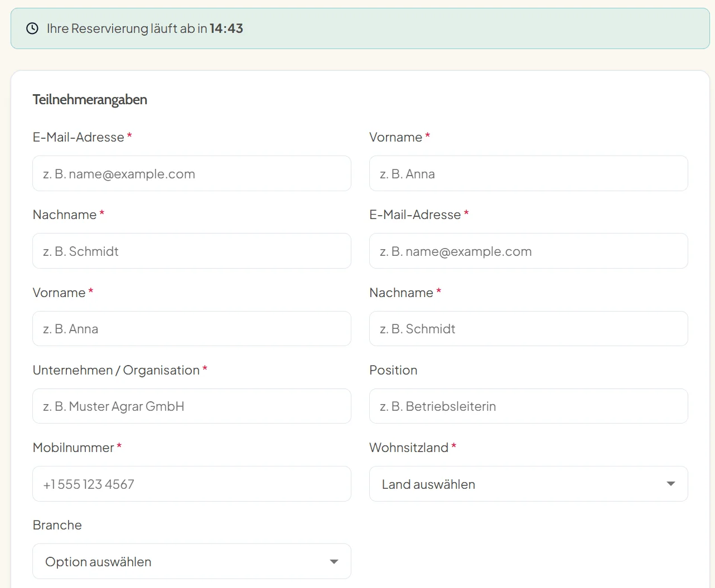The height and width of the screenshot is (588, 715).
Task: Click the Branche label
Action: click(57, 525)
